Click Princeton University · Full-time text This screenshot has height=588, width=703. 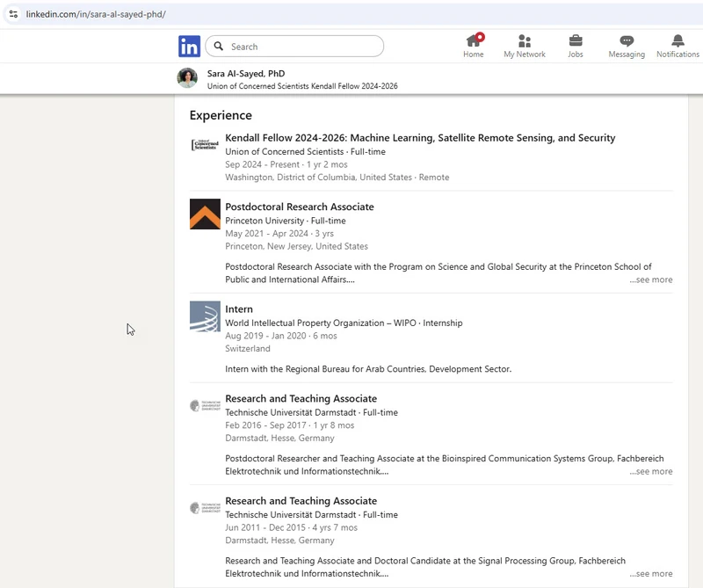click(285, 221)
